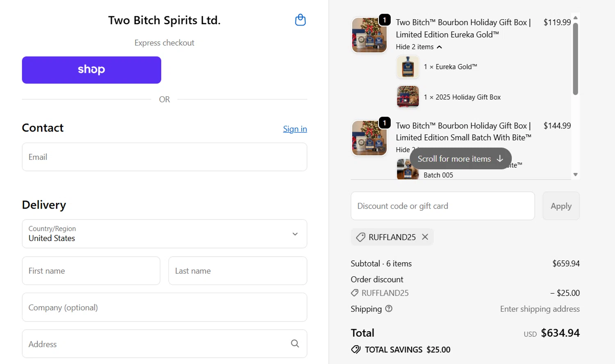
Task: Click the $119.99 gift box price
Action: tap(557, 23)
